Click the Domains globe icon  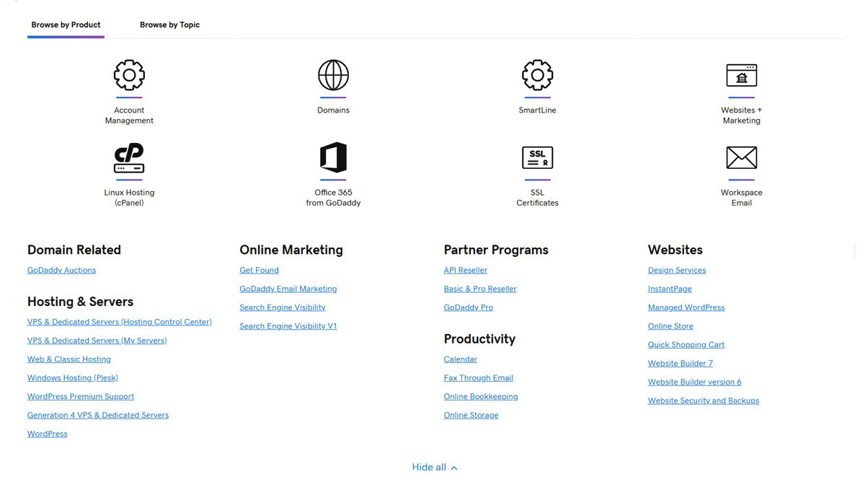pyautogui.click(x=333, y=75)
